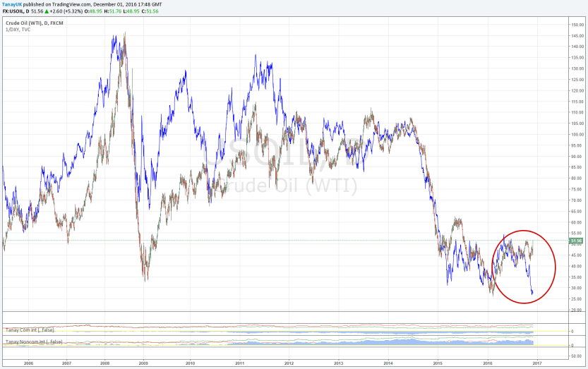The height and width of the screenshot is (369, 588).
Task: Click the 2012 year label on time axis
Action: point(289,363)
